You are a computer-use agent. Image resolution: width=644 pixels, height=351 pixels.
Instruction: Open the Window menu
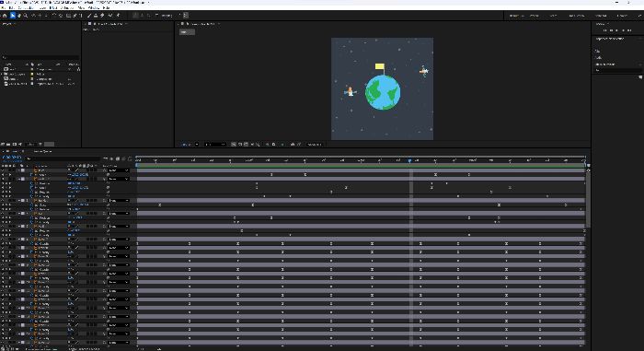click(x=94, y=7)
